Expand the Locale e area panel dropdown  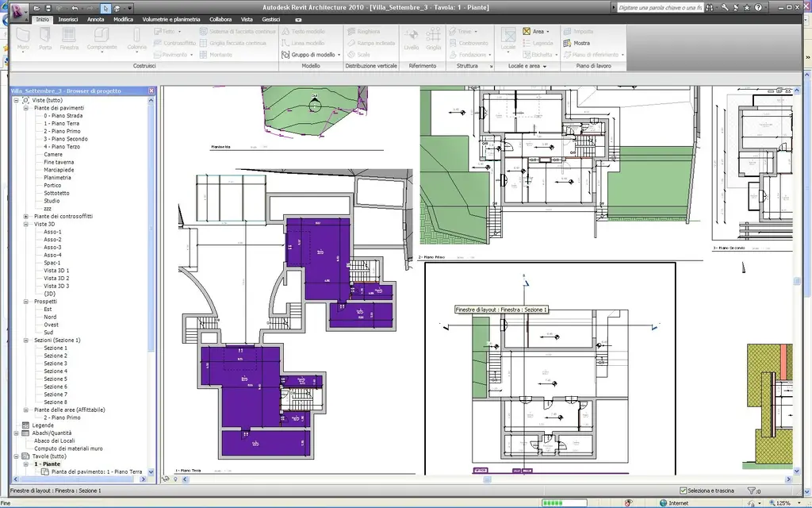click(x=545, y=67)
